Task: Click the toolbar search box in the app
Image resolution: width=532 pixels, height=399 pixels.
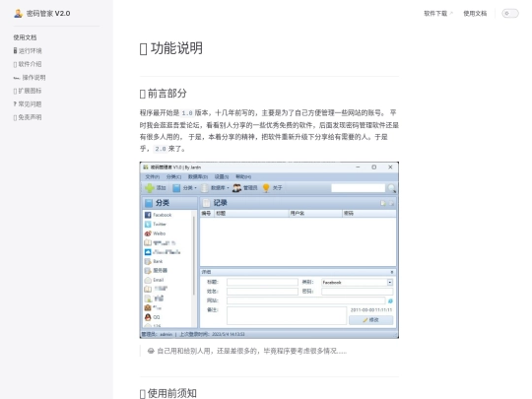Action: (x=359, y=188)
